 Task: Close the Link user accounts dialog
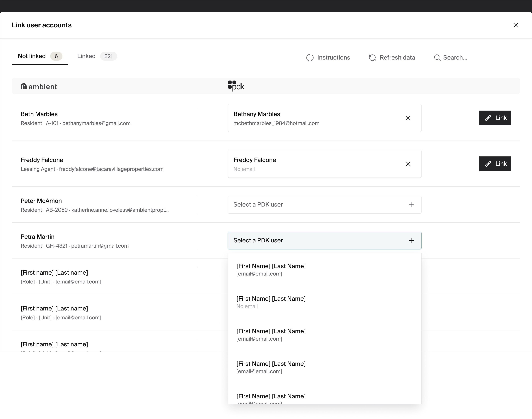pos(516,25)
